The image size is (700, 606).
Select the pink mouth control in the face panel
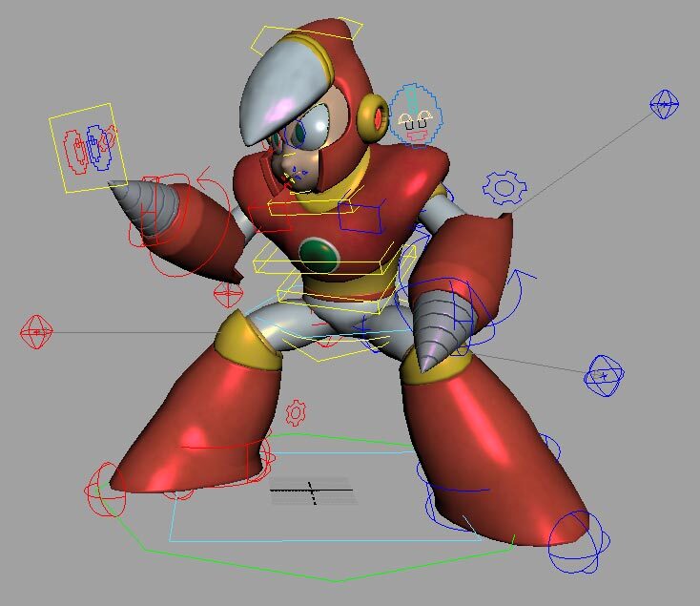[x=418, y=136]
